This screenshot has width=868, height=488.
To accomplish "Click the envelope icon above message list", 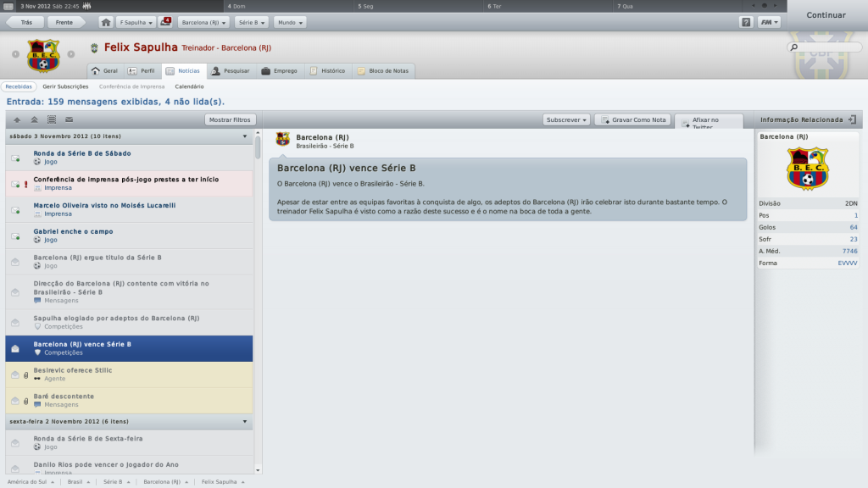I will 70,119.
